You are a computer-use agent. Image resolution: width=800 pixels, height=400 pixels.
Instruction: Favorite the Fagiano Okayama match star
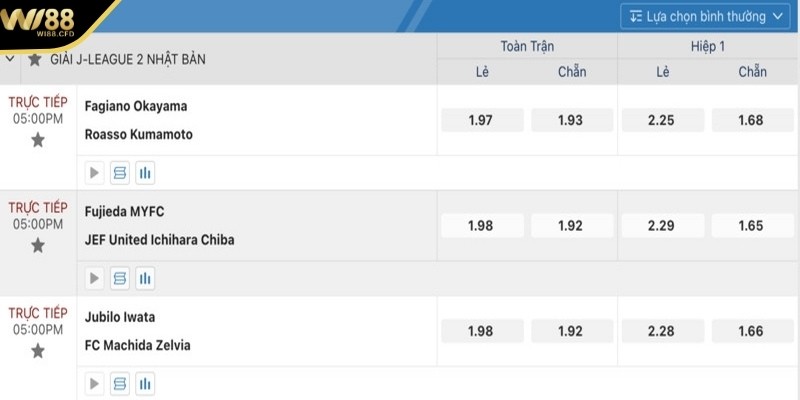tap(38, 140)
